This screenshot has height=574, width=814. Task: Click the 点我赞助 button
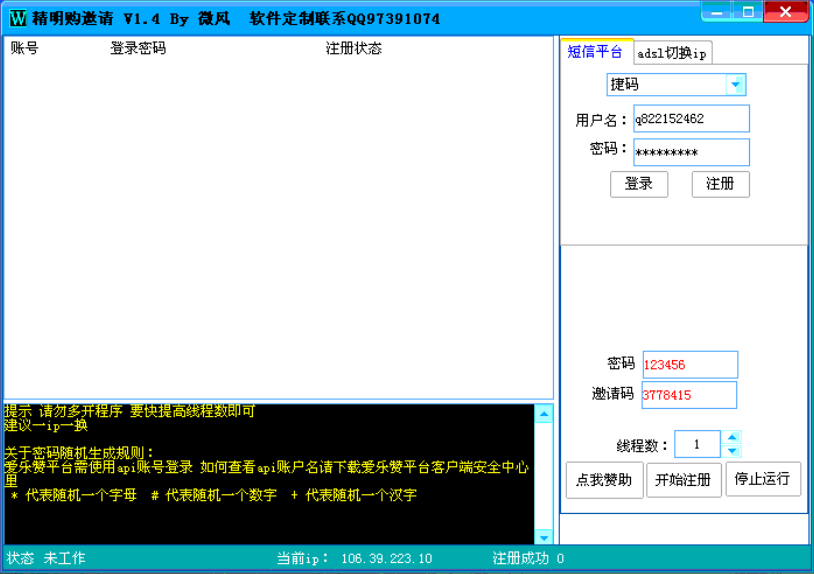click(x=604, y=480)
